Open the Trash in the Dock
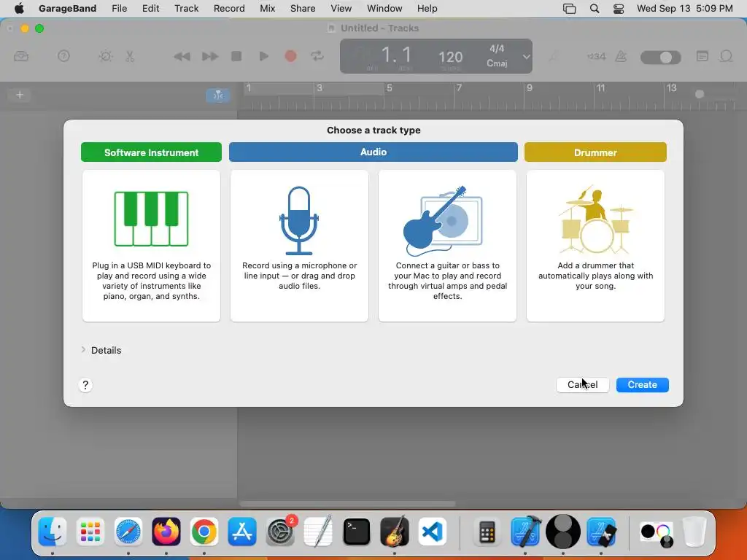Viewport: 747px width, 560px height. (x=694, y=532)
